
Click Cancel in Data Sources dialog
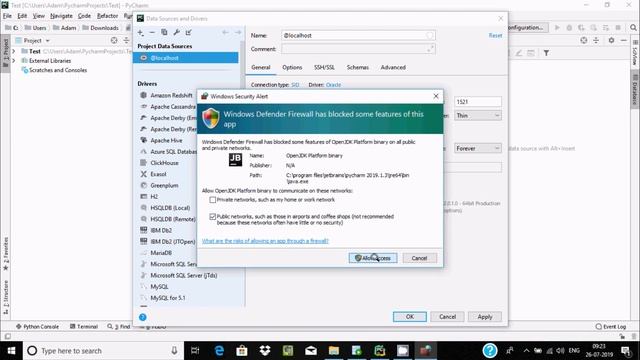point(447,317)
